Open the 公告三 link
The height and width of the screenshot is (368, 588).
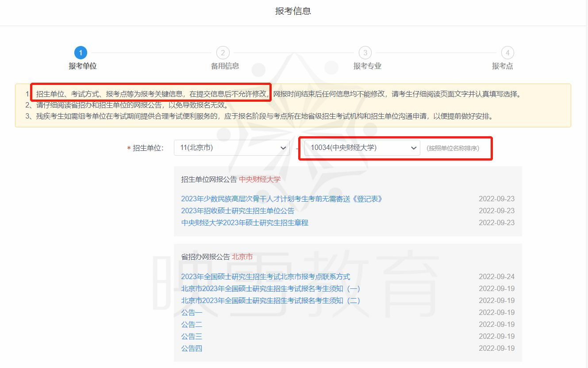pyautogui.click(x=192, y=337)
